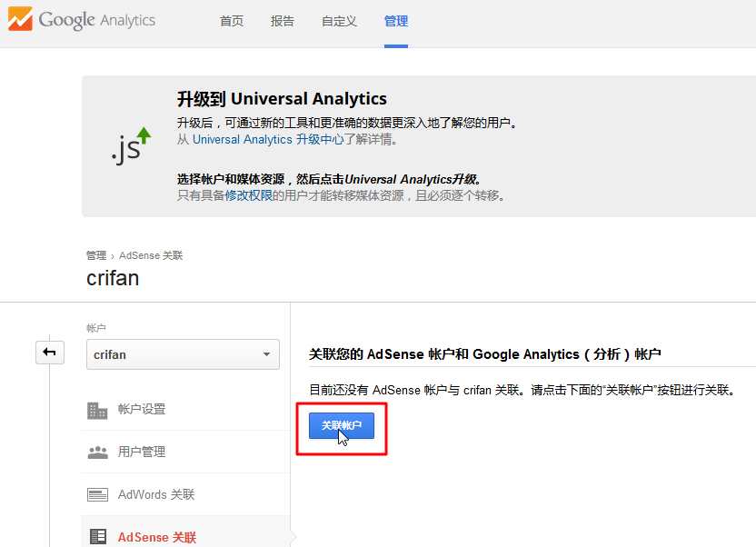Click the AdSense 关联 table icon
756x547 pixels.
click(x=98, y=537)
